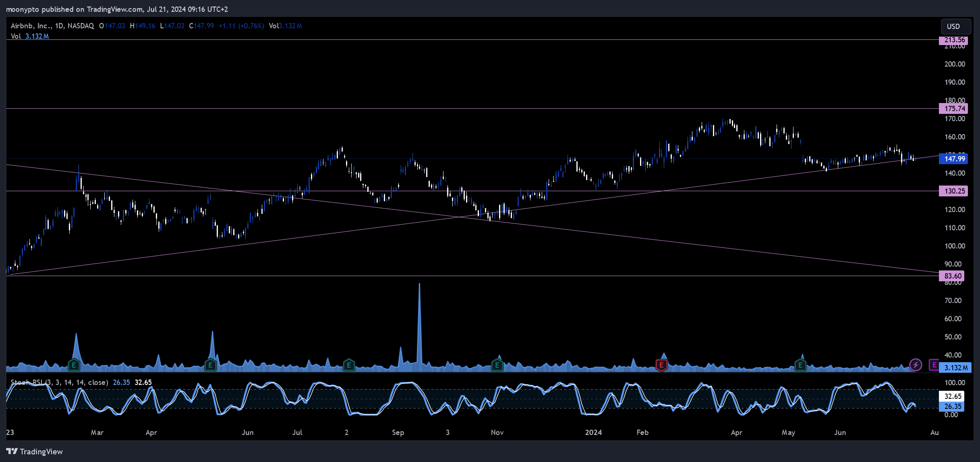This screenshot has width=980, height=462.
Task: Click the white 32.65 Stoch RSI axis label
Action: point(951,396)
